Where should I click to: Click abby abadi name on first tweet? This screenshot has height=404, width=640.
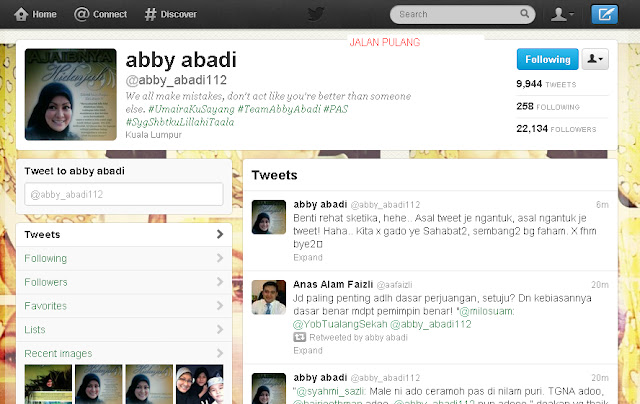(x=320, y=204)
